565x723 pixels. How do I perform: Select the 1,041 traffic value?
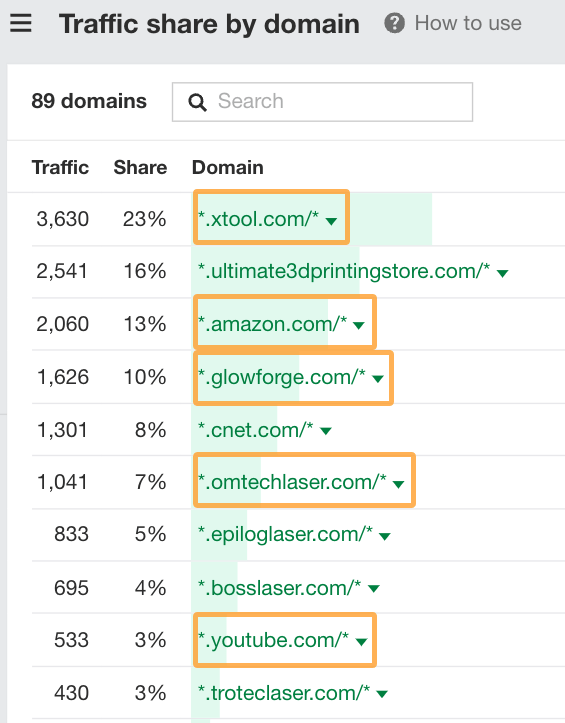[62, 482]
